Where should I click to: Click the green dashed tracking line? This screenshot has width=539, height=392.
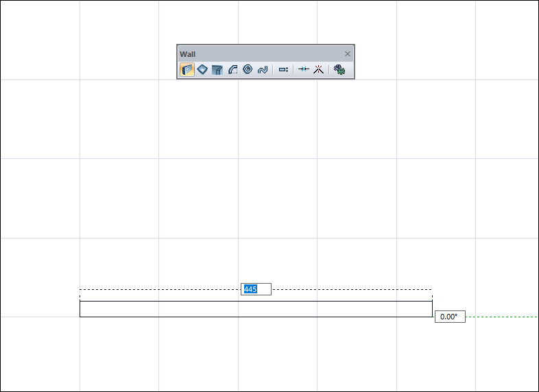[x=501, y=317]
